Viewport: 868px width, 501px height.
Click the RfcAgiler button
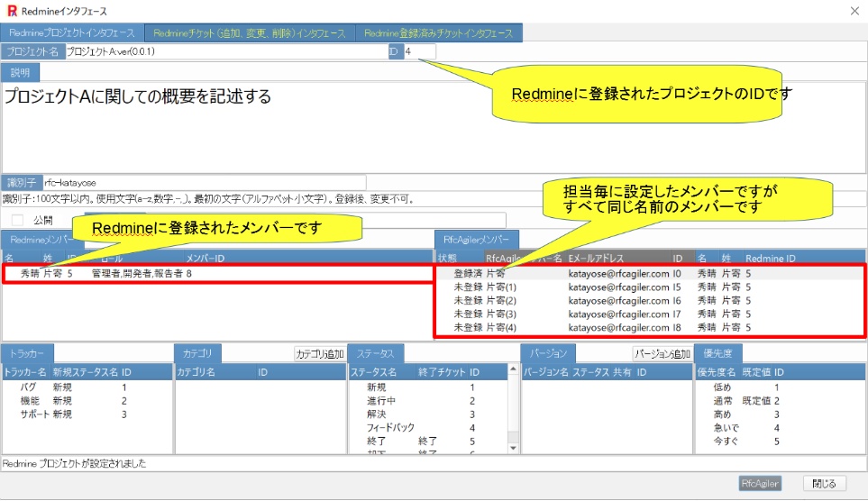(760, 483)
